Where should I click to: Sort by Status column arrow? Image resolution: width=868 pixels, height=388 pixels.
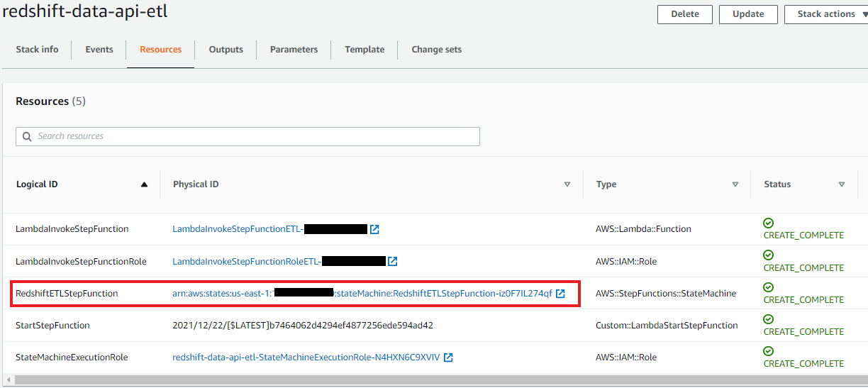(x=842, y=184)
